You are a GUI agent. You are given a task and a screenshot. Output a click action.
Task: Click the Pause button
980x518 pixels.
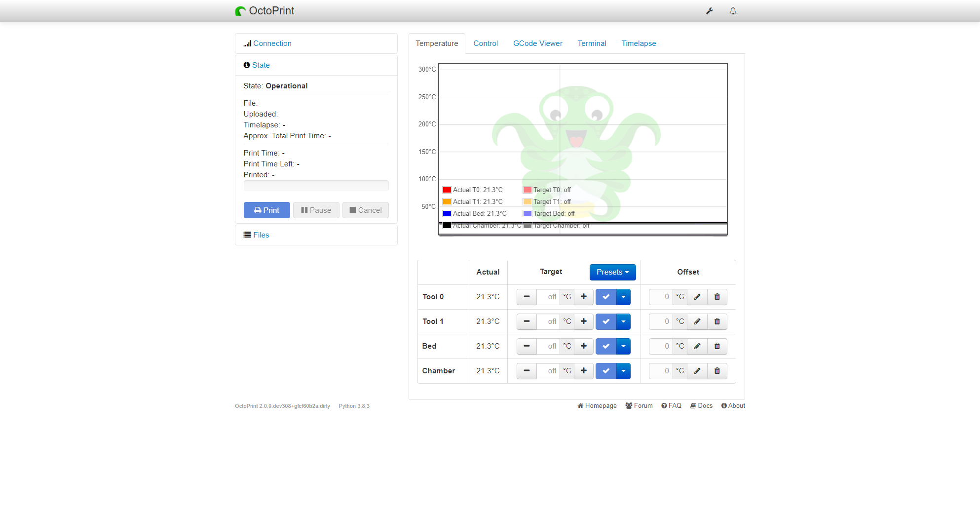point(316,210)
